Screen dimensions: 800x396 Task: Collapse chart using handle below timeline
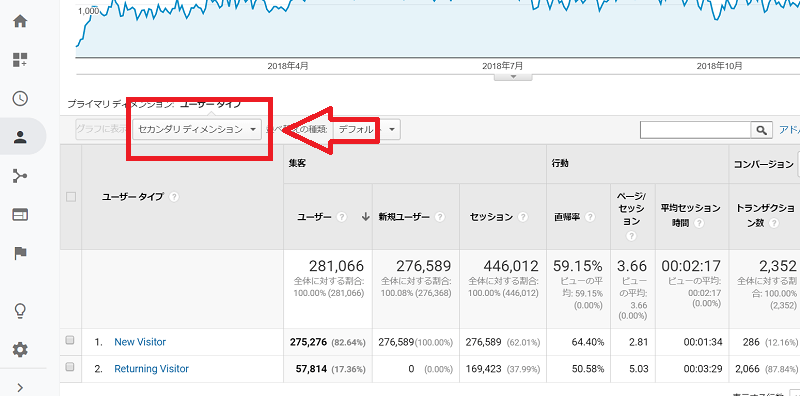click(x=513, y=77)
